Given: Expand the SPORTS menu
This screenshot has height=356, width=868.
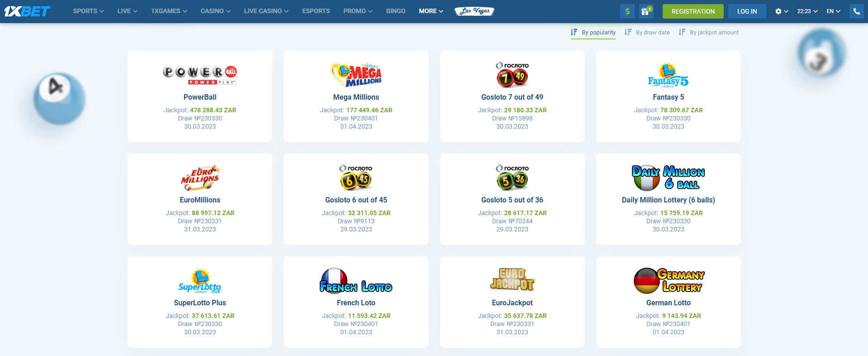Looking at the screenshot, I should point(89,11).
